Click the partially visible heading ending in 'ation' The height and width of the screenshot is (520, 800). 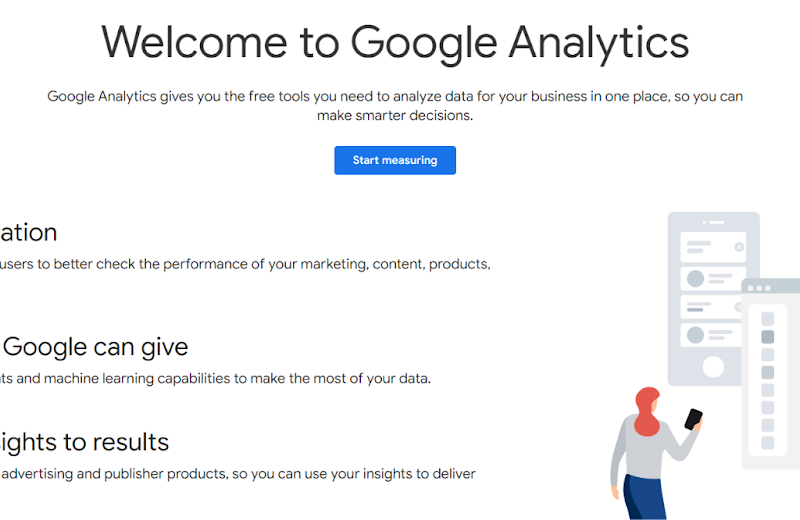click(28, 233)
